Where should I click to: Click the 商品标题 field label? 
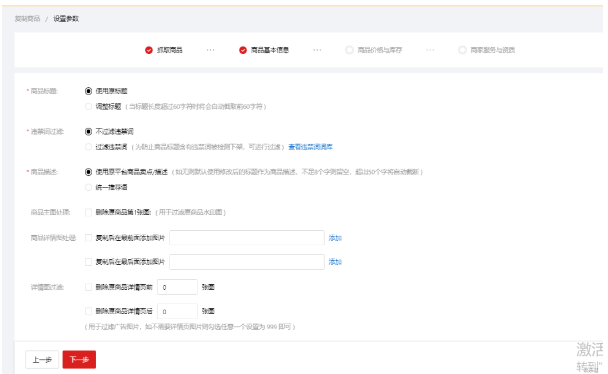coord(44,91)
